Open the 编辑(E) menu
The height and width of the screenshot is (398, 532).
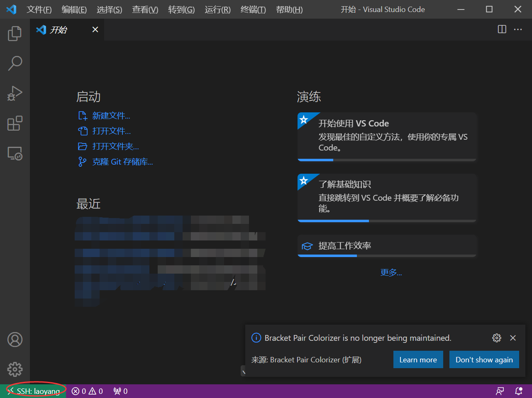point(74,9)
